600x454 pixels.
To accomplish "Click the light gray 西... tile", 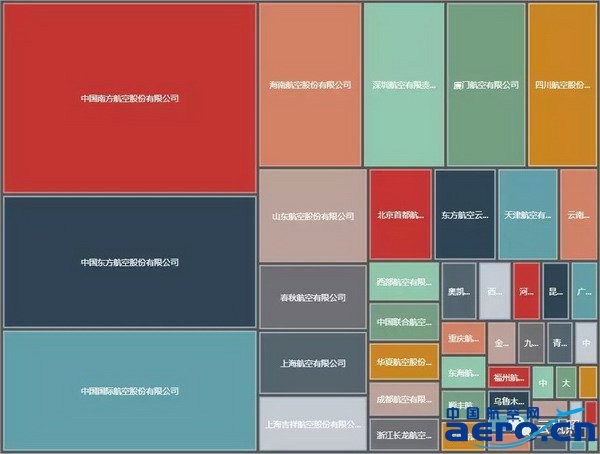I will [495, 291].
